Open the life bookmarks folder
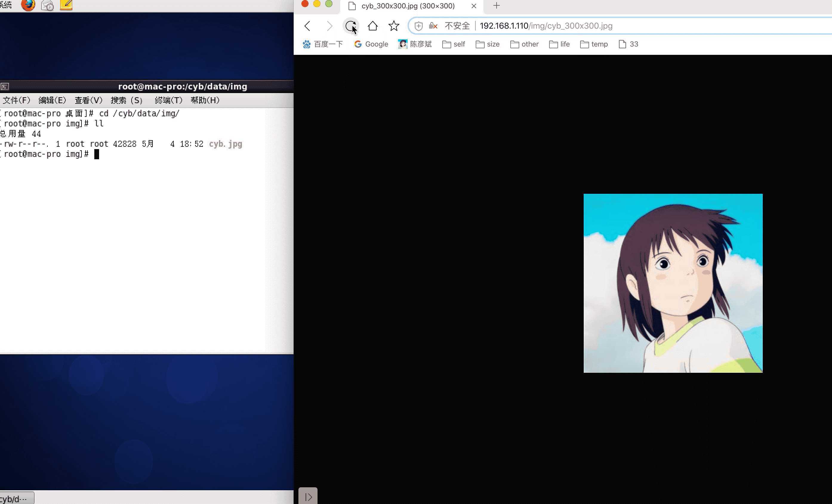Viewport: 832px width, 504px height. [x=560, y=44]
